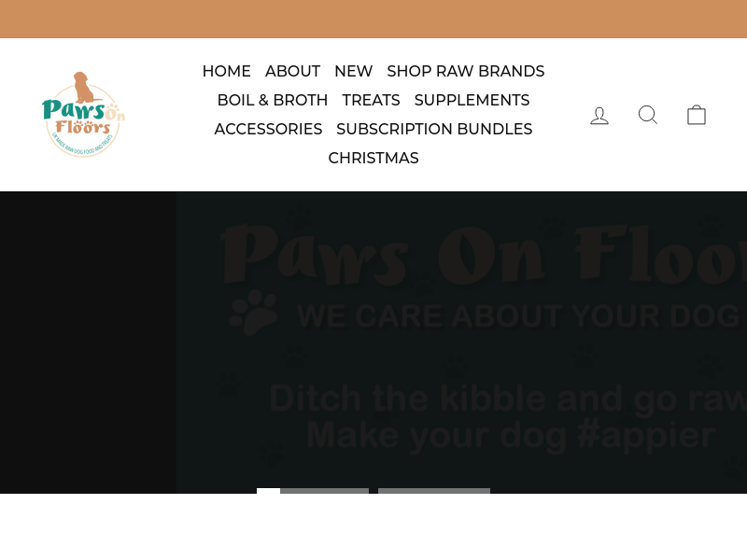Open the account login icon
The image size is (747, 560).
tap(599, 115)
